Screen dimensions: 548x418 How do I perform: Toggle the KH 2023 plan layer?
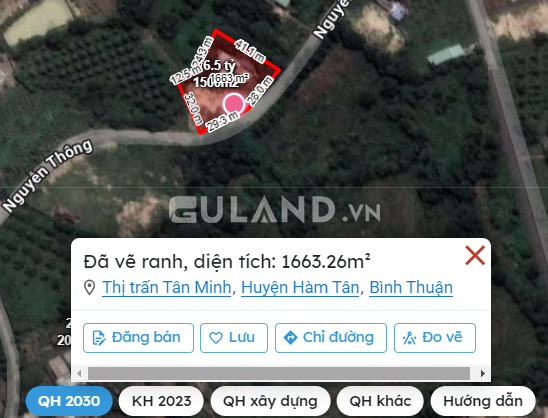coord(161,401)
